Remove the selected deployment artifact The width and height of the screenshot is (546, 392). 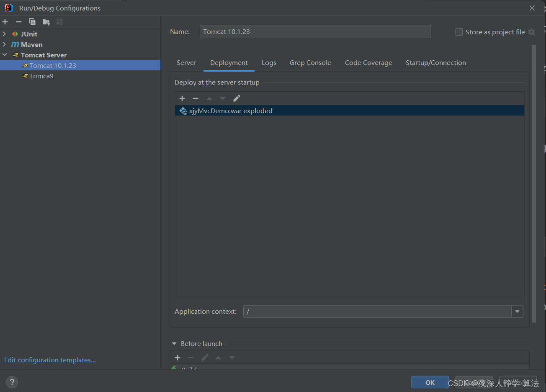pyautogui.click(x=196, y=98)
